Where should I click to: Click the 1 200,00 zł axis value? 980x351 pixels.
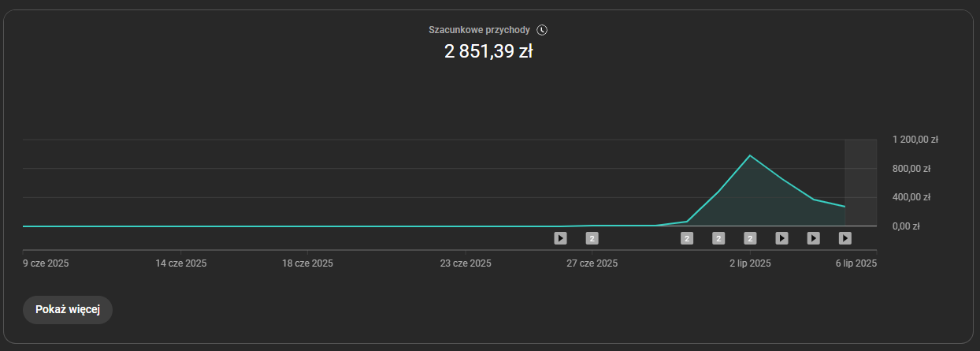point(915,140)
